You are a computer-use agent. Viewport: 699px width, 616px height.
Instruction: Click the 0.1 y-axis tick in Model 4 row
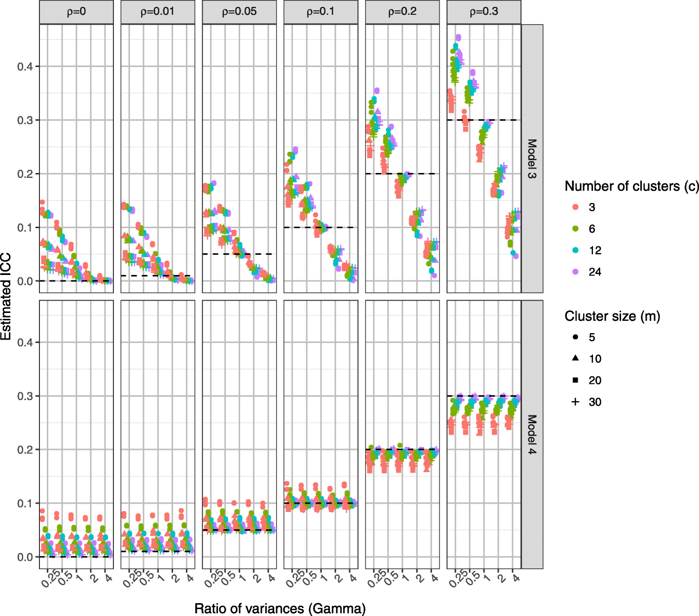click(x=25, y=504)
